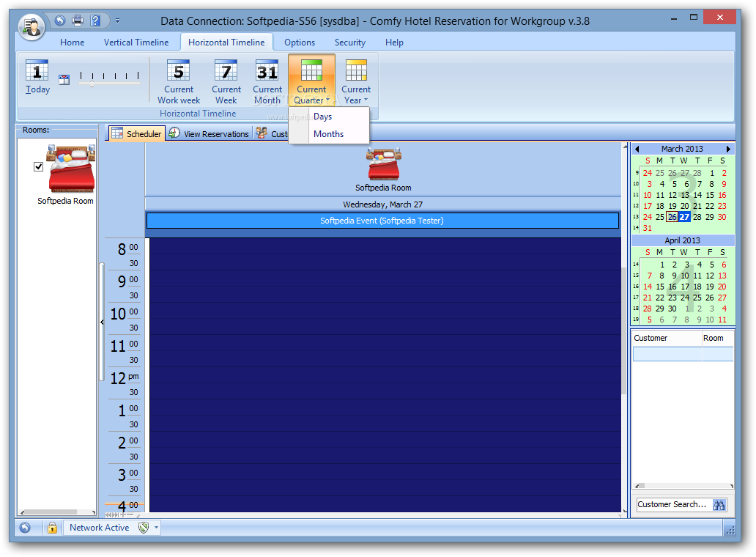Click Softpedia Room header in the scheduler
Image resolution: width=756 pixels, height=557 pixels.
point(383,170)
